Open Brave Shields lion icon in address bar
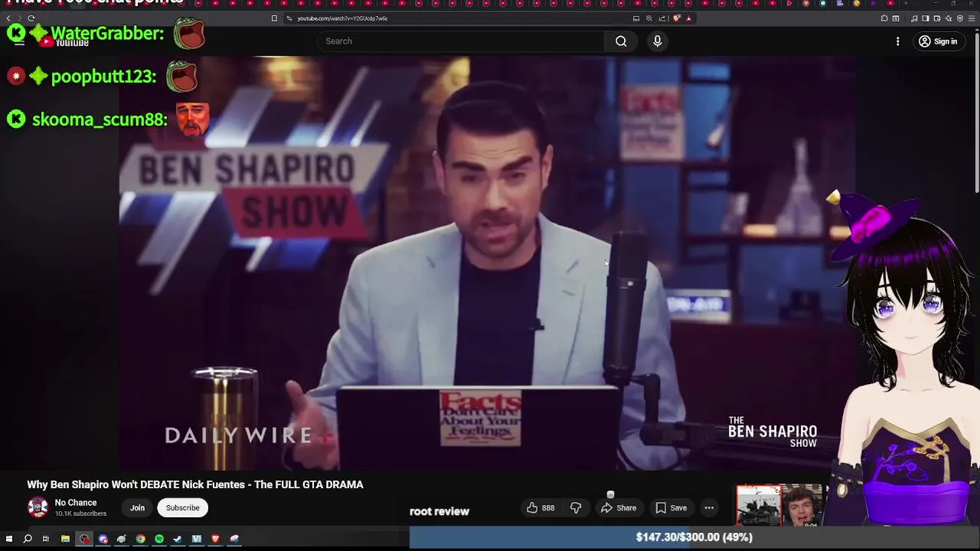Screen dimensions: 980x551 pyautogui.click(x=677, y=18)
